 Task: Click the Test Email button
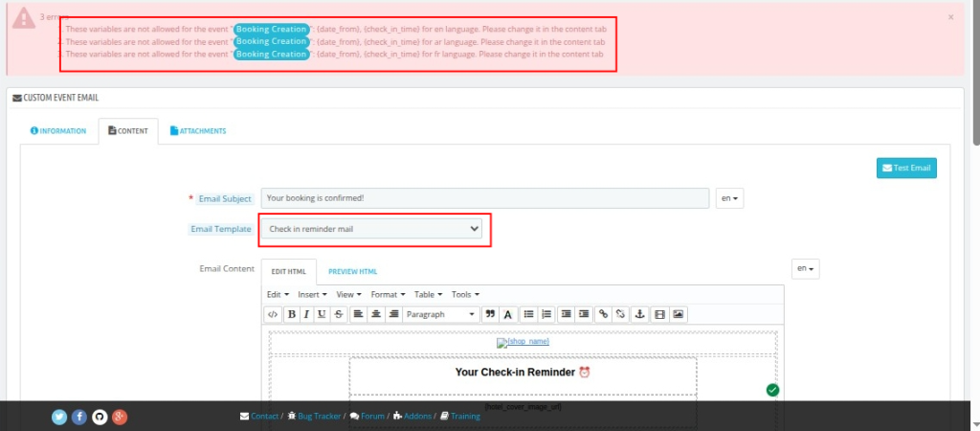(x=905, y=168)
